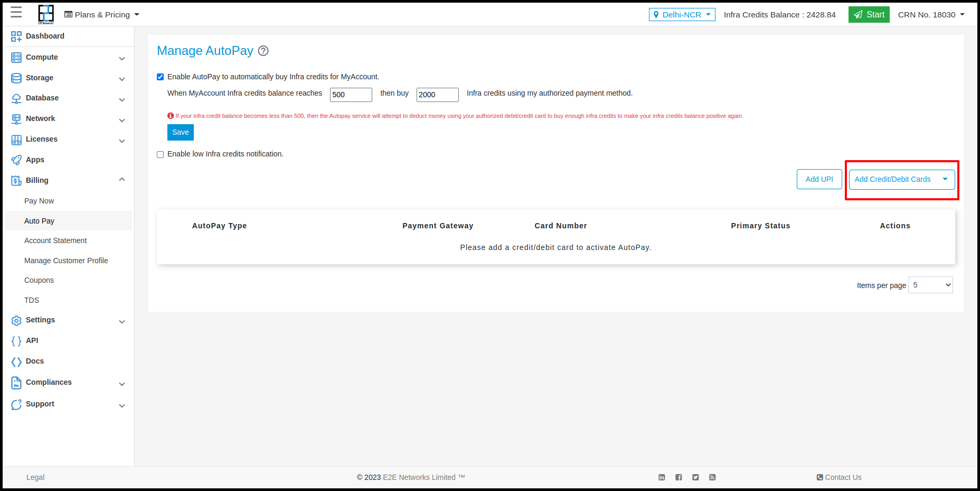
Task: Open Plans & Pricing dropdown
Action: click(x=102, y=15)
